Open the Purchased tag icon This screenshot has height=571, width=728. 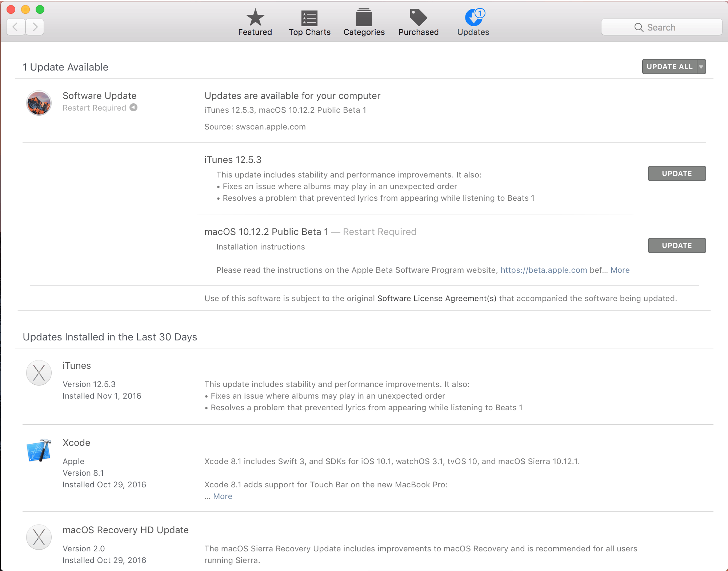coord(419,17)
